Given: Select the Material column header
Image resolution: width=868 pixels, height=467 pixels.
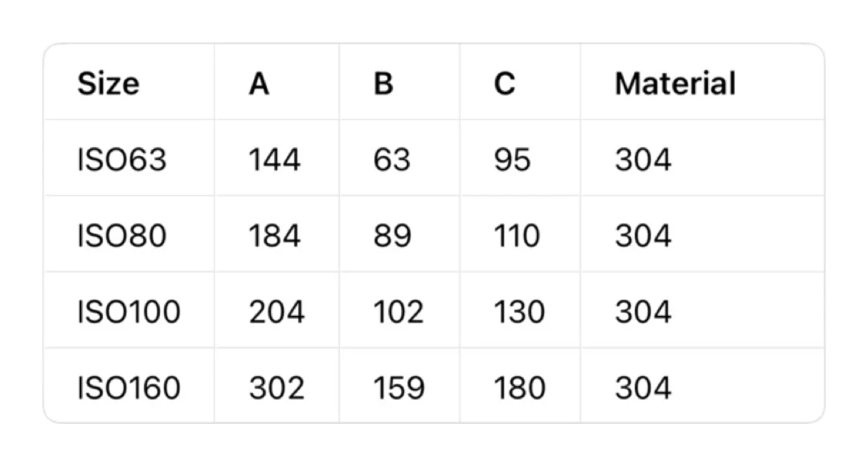Looking at the screenshot, I should pyautogui.click(x=675, y=84).
